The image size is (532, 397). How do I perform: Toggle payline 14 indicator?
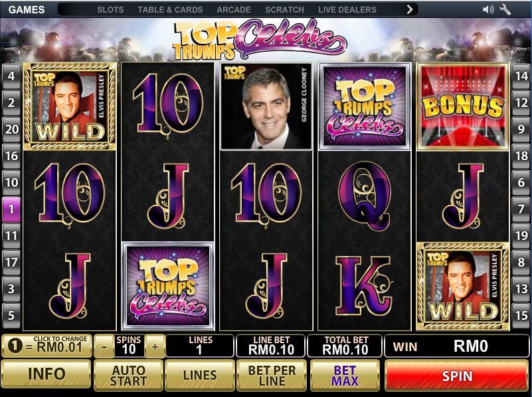tap(521, 76)
